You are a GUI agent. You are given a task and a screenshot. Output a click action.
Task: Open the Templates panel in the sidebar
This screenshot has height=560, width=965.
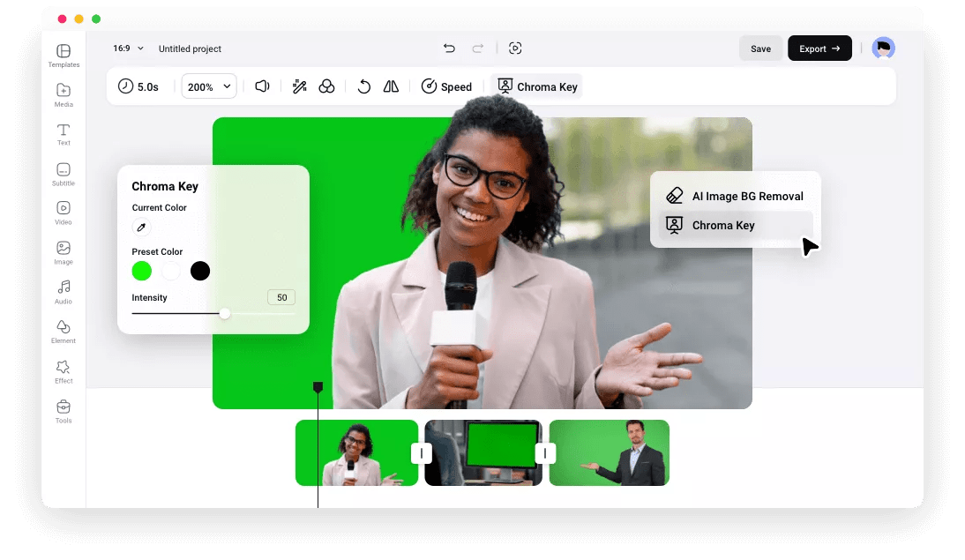point(63,55)
